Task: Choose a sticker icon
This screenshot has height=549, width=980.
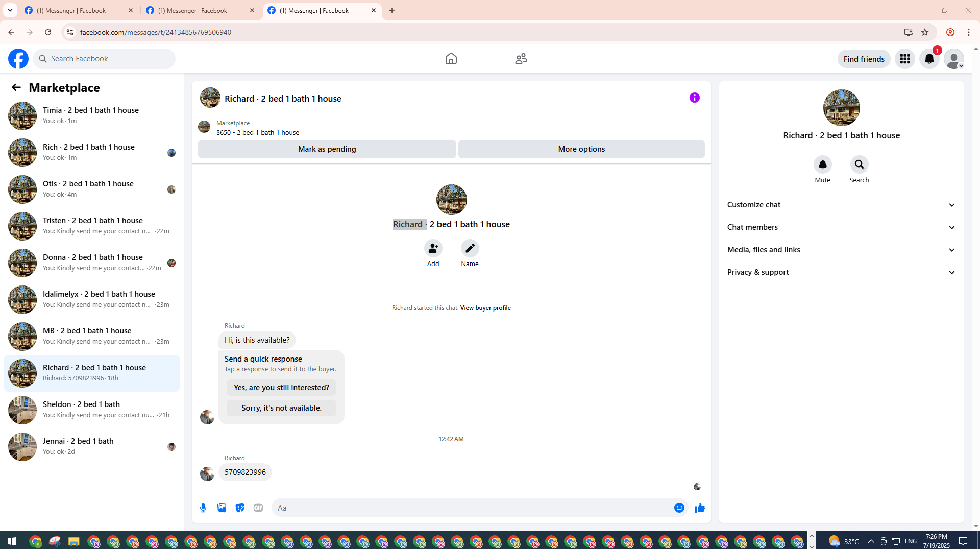Action: point(240,508)
